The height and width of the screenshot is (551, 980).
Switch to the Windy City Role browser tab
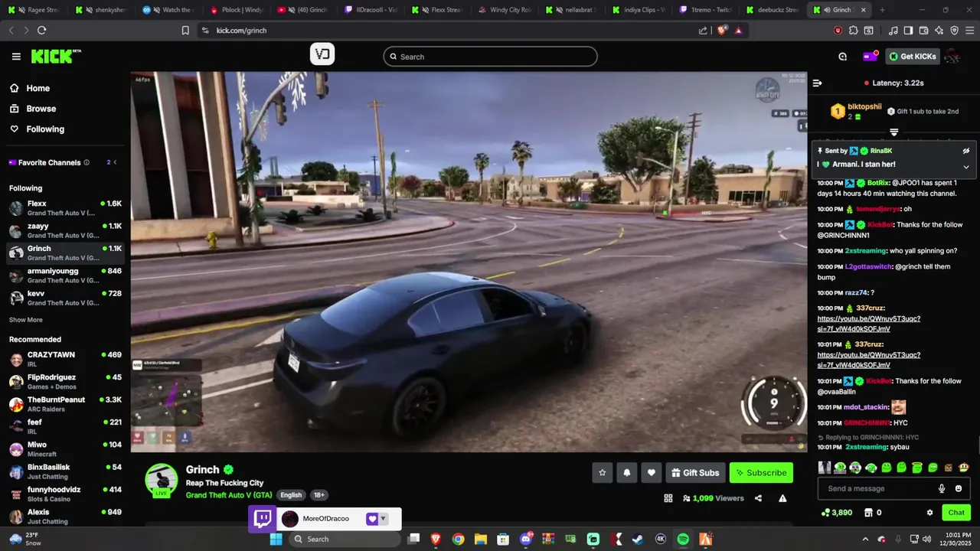point(505,10)
